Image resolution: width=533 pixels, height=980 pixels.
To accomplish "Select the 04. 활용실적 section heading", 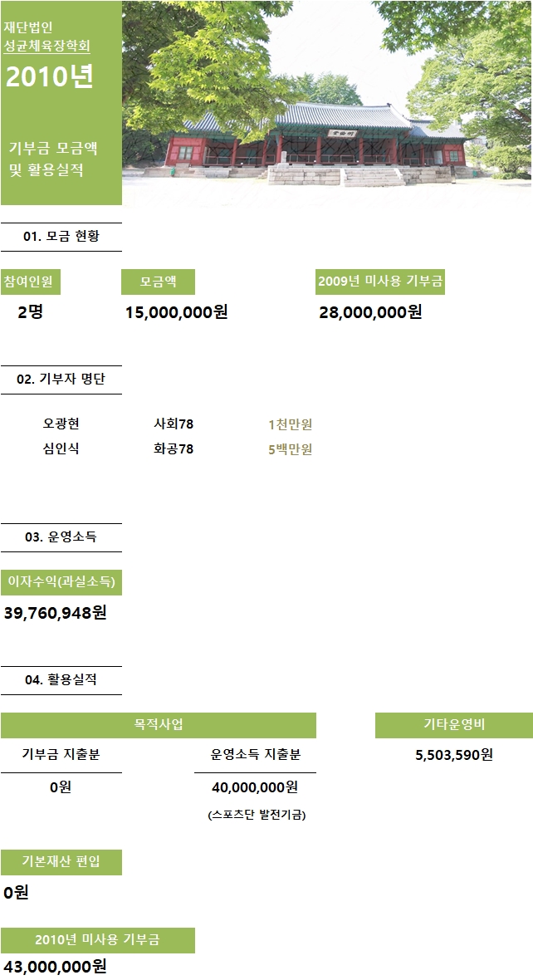I will pos(61,680).
